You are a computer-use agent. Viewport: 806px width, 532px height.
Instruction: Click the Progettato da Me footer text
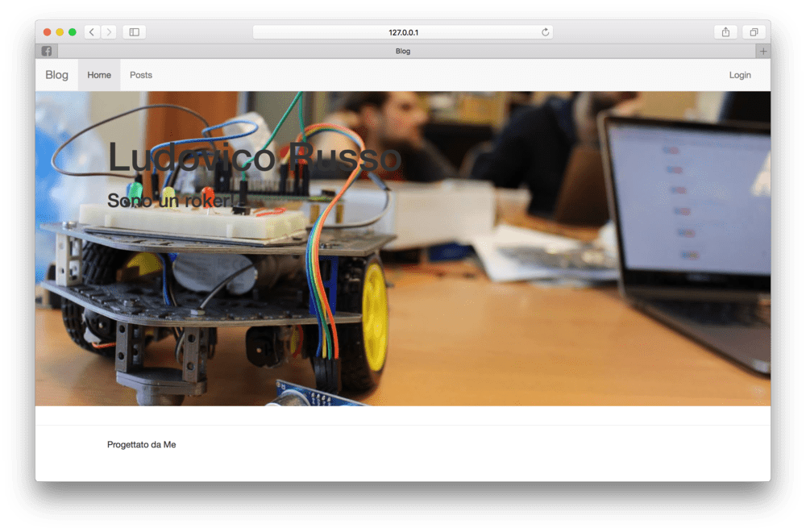click(x=141, y=445)
